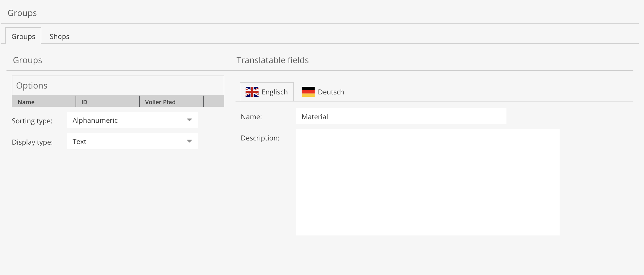The width and height of the screenshot is (644, 275).
Task: Focus the Name field containing Material
Action: pyautogui.click(x=401, y=117)
